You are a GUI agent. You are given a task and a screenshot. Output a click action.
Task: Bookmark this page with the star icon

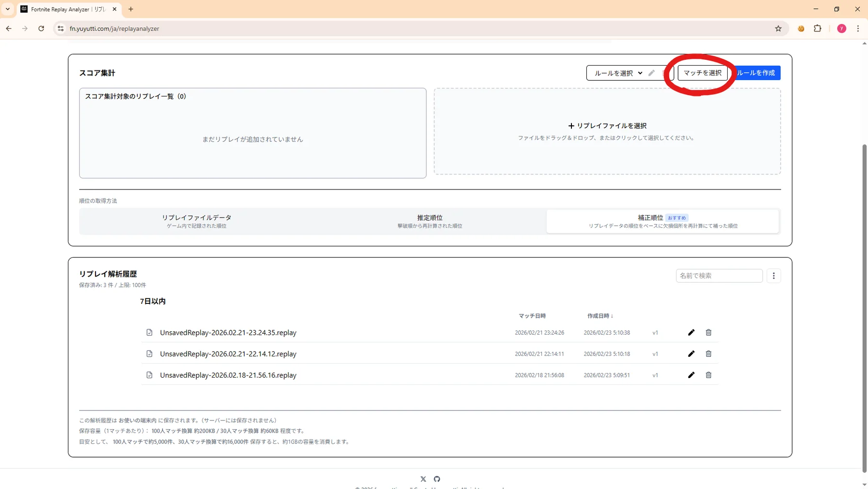tap(778, 28)
